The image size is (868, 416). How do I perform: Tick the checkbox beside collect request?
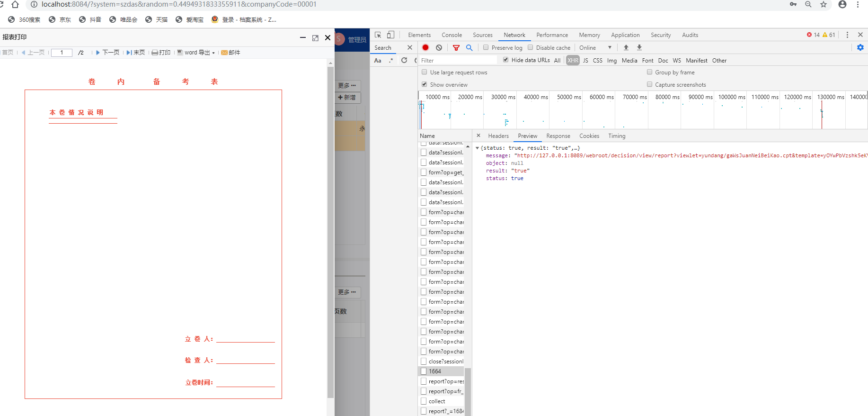424,401
